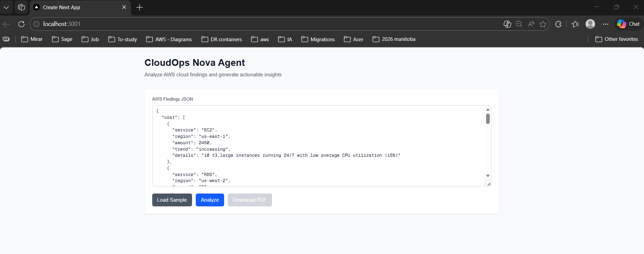The height and width of the screenshot is (254, 644).
Task: Click the "region": "us-east-1" line
Action: point(201,136)
